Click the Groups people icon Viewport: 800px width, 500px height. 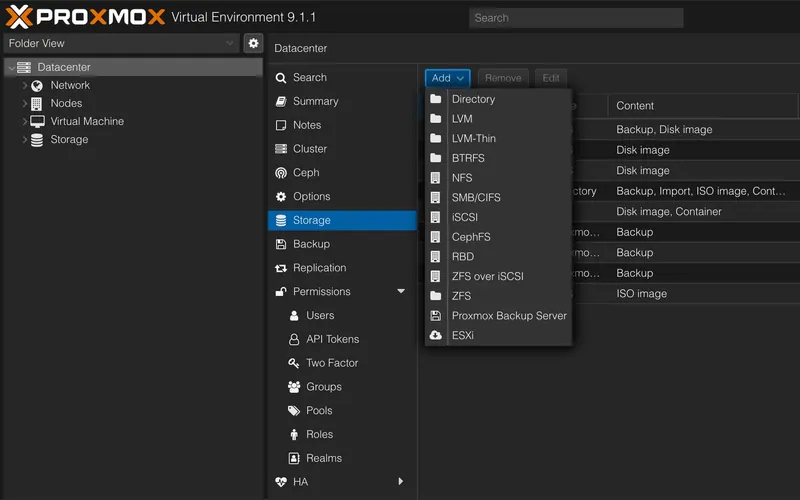click(x=294, y=387)
